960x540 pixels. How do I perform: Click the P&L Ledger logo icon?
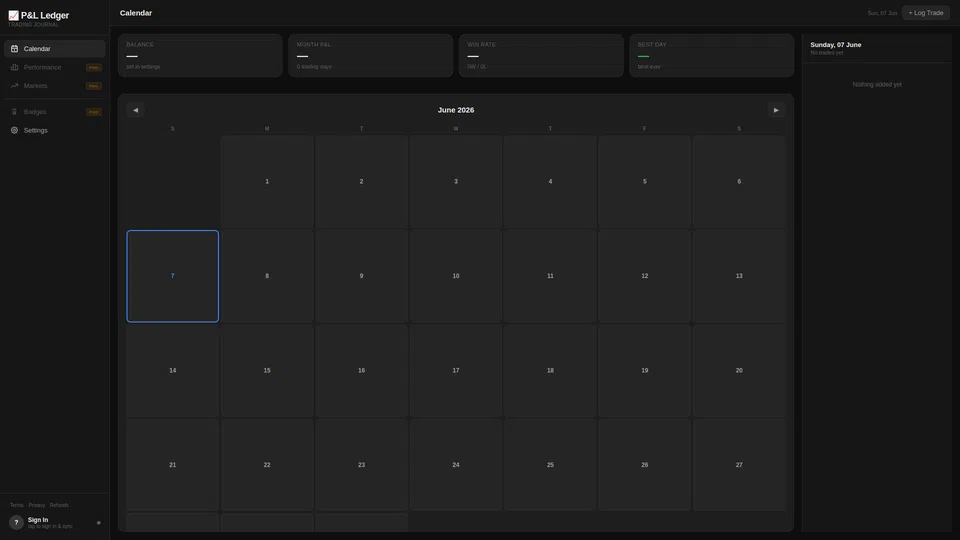click(x=13, y=15)
